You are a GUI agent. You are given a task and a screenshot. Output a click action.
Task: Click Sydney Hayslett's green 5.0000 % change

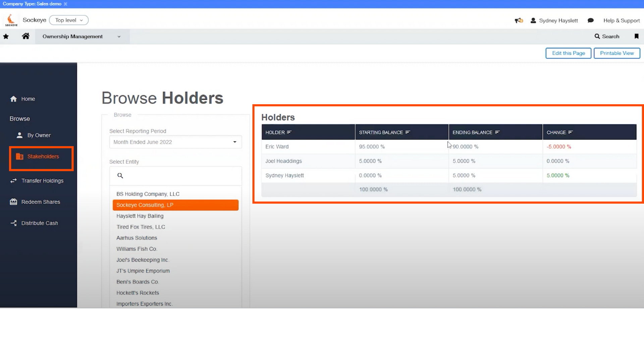[x=558, y=176]
